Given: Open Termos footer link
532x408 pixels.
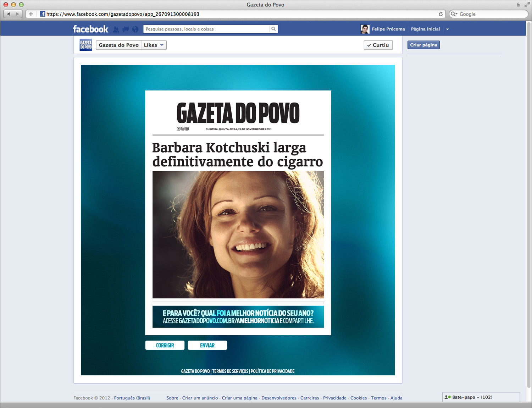Looking at the screenshot, I should coord(379,398).
